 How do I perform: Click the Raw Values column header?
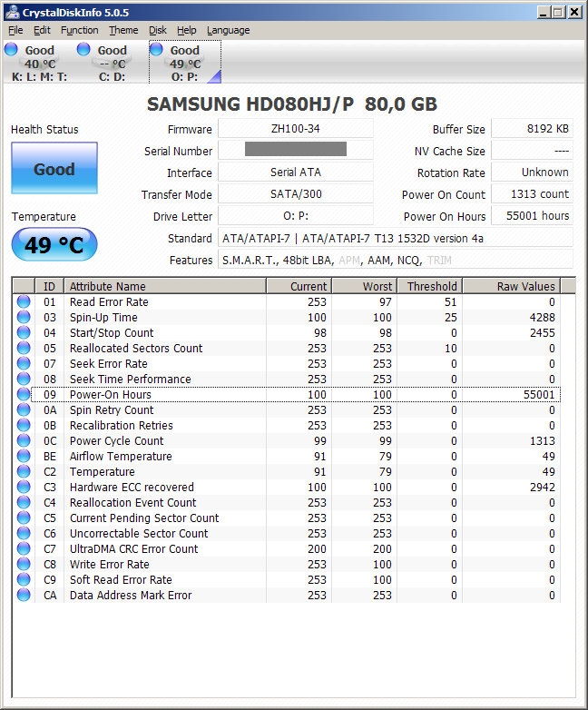(x=512, y=286)
